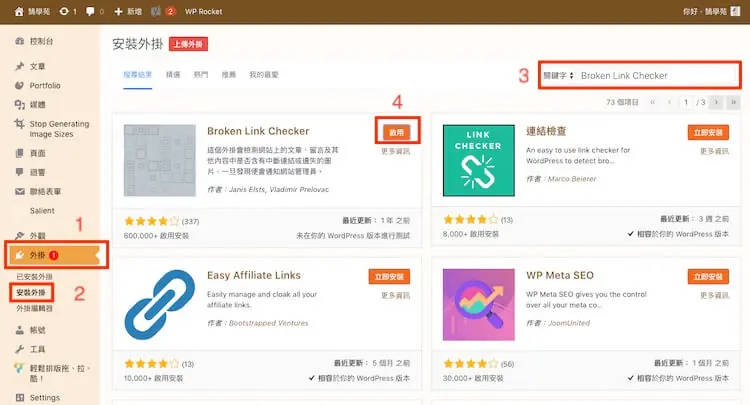
Task: Switch to the 搜尋結果 tab
Action: tap(137, 75)
